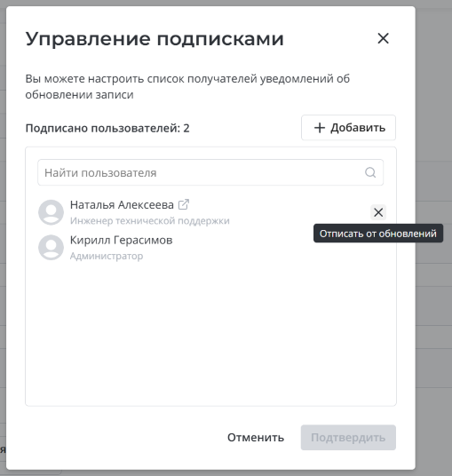
Task: Select the name Кирилл Герасимов
Action: [121, 240]
